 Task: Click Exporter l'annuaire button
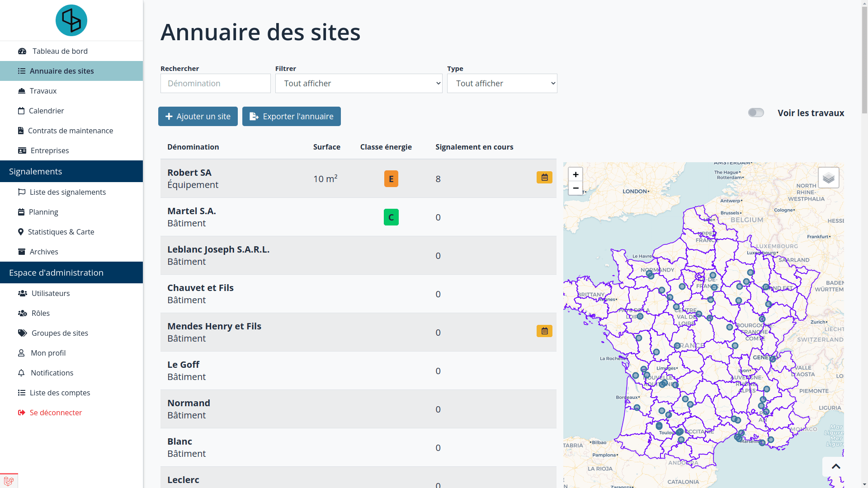click(x=292, y=117)
